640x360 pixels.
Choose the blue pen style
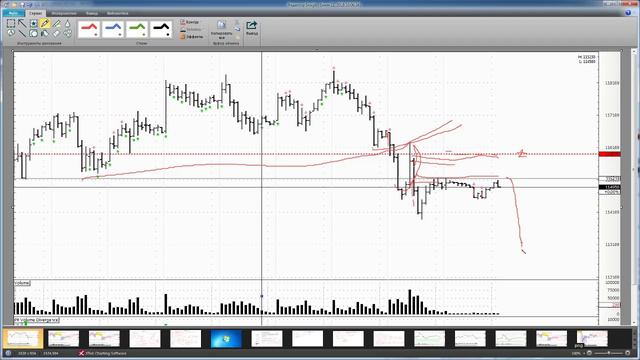tap(113, 29)
